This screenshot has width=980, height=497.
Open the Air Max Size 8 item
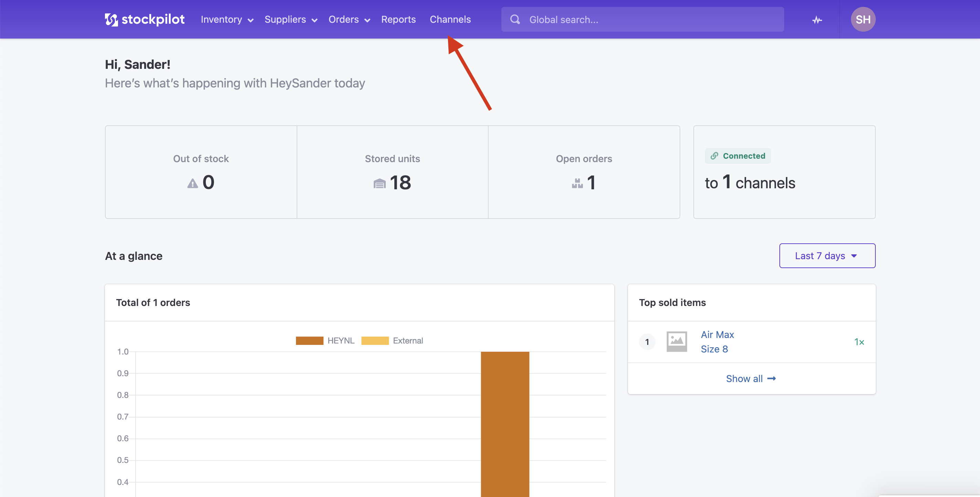point(717,342)
